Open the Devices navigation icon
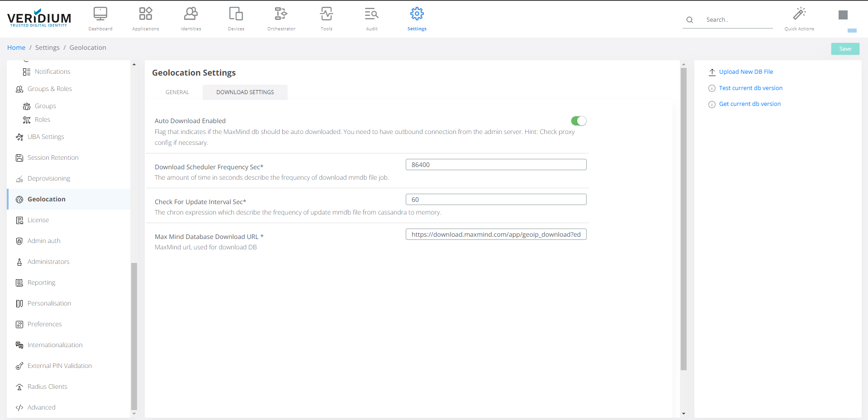 [x=236, y=14]
